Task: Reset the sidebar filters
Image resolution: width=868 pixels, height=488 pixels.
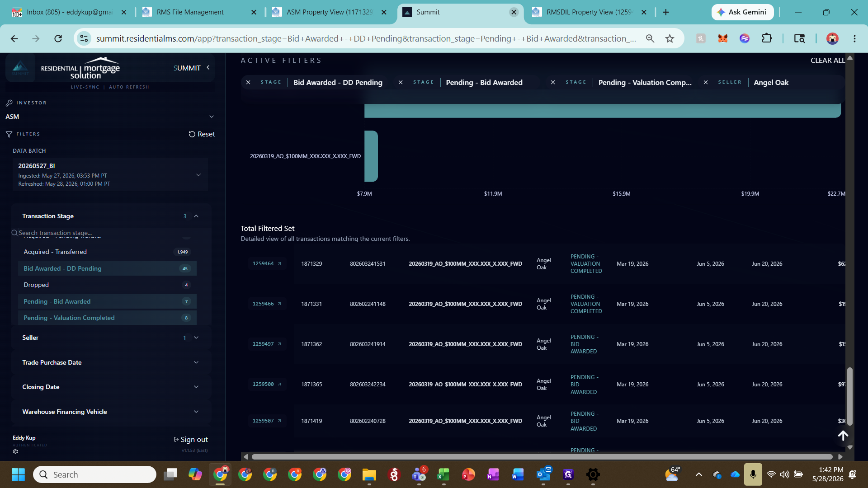Action: 202,134
